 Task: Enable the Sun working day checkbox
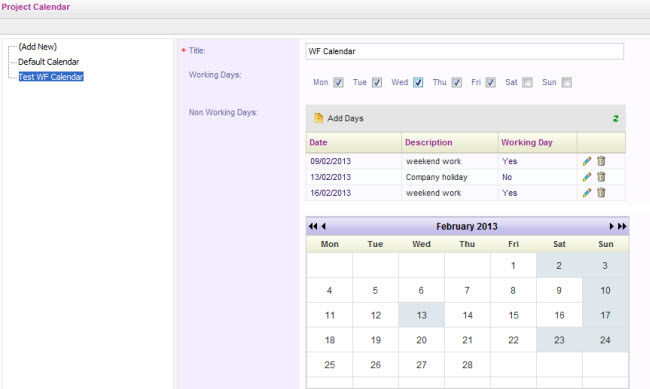566,83
